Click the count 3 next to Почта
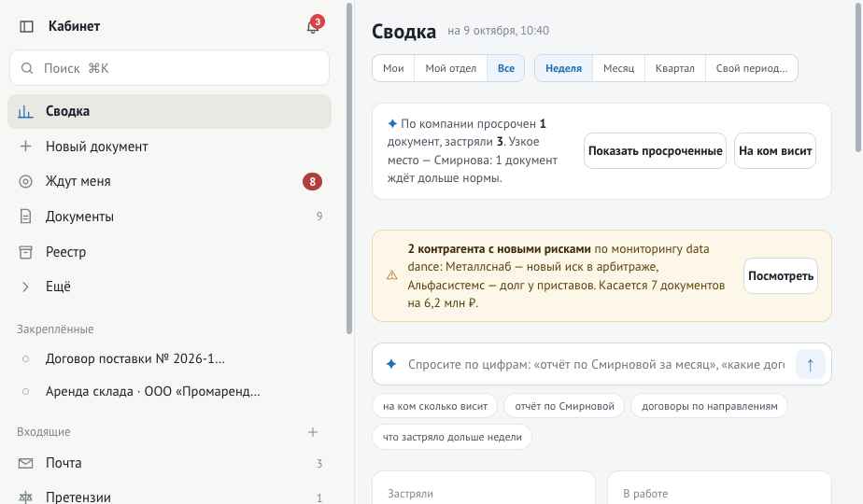 (319, 463)
